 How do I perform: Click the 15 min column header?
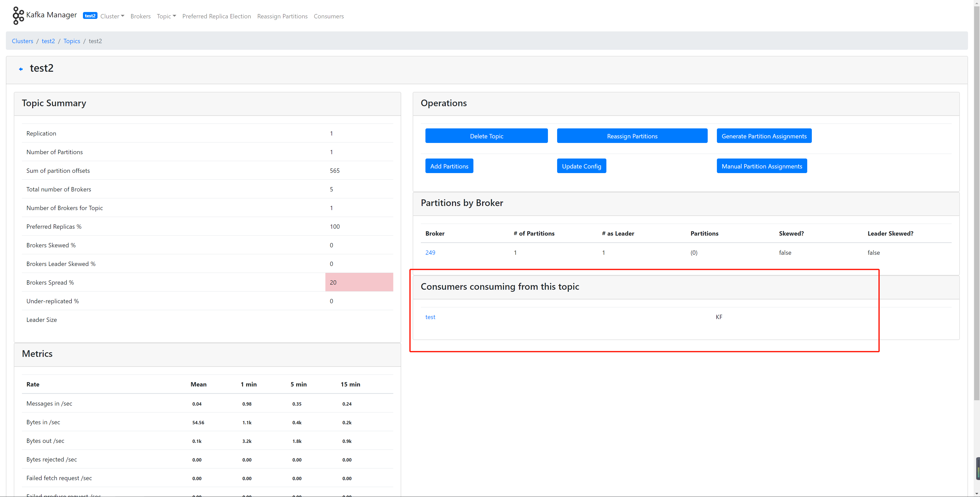click(350, 384)
